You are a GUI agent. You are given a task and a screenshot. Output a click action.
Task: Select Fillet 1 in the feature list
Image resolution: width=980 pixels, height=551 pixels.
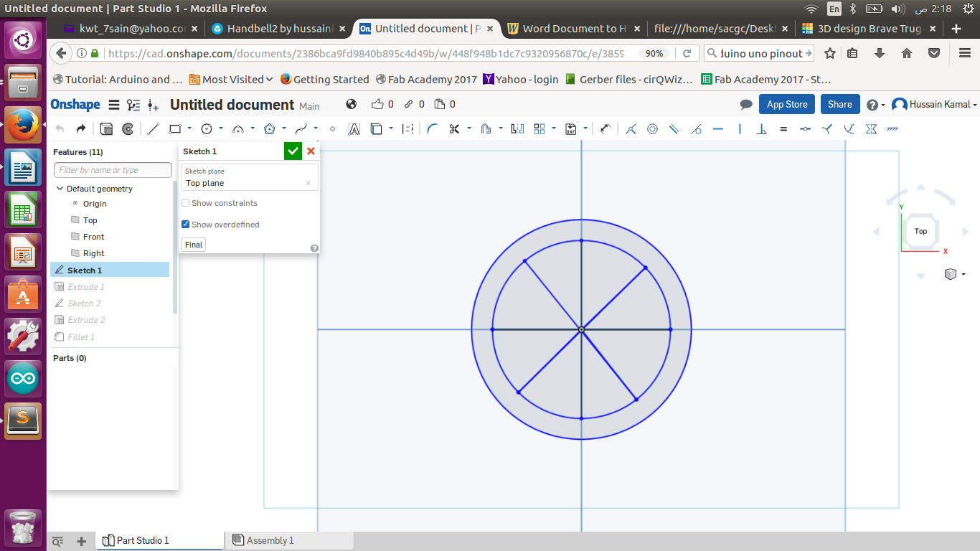[81, 337]
